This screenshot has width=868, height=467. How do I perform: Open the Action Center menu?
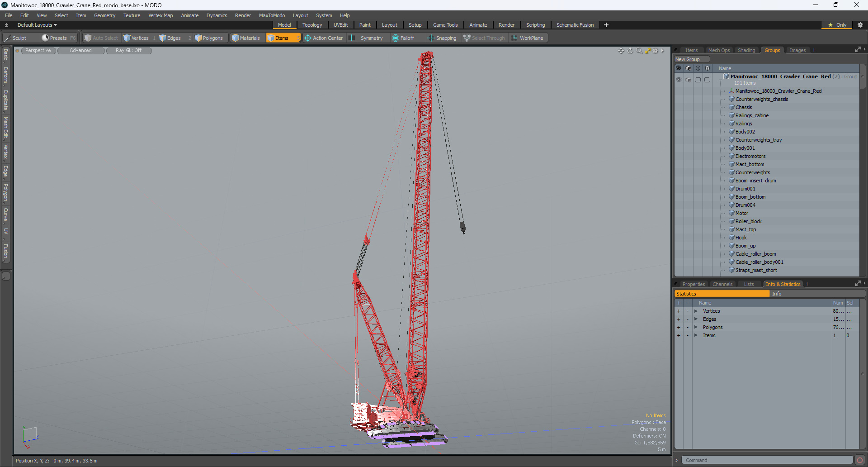(x=324, y=38)
